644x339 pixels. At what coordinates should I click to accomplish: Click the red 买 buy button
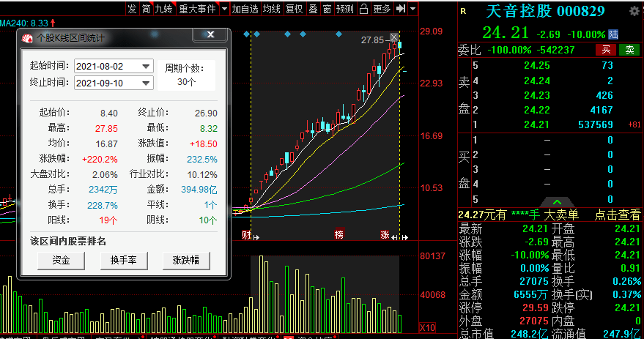(x=606, y=50)
